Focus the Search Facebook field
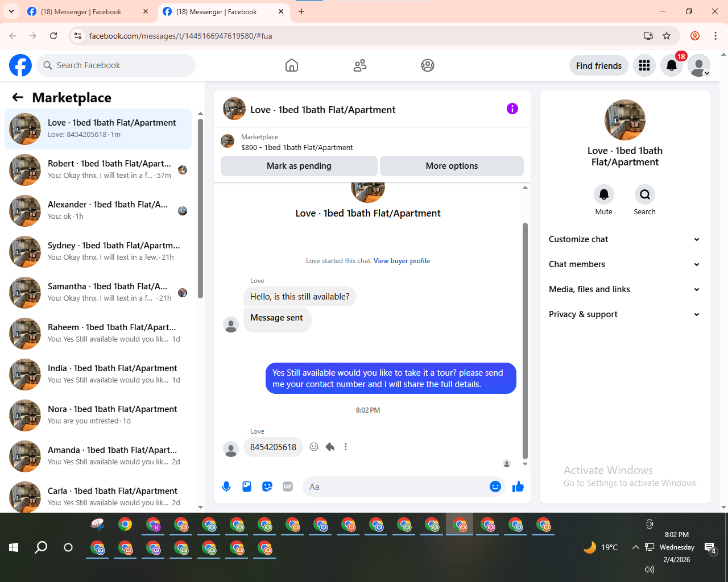728x582 pixels. pos(116,65)
